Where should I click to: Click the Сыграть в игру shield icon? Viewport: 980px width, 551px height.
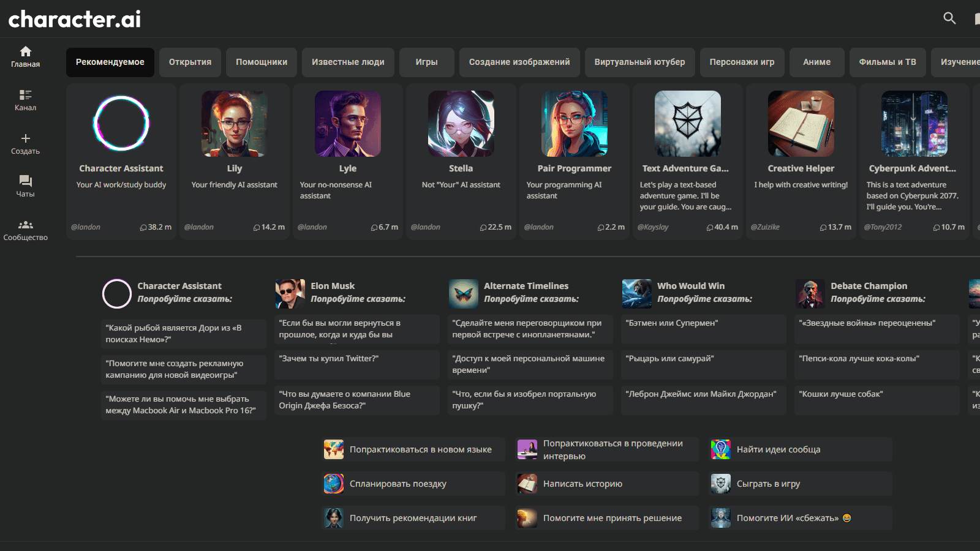tap(720, 484)
